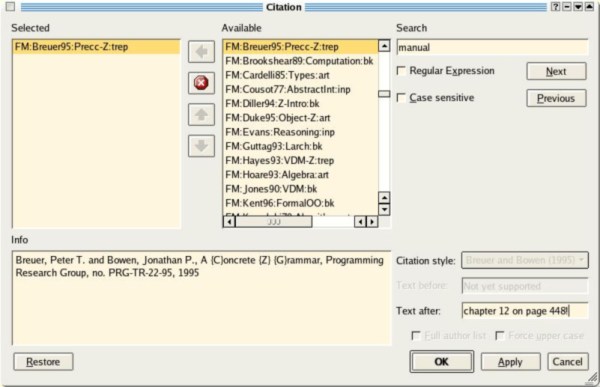This screenshot has height=387, width=600.
Task: Click the Text after input field
Action: coord(525,311)
